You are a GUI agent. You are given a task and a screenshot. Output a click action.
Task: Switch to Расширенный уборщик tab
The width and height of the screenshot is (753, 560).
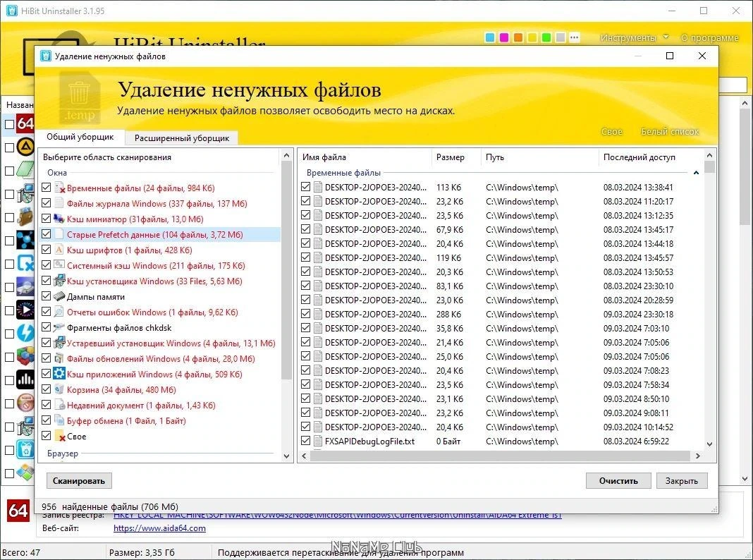pyautogui.click(x=181, y=138)
